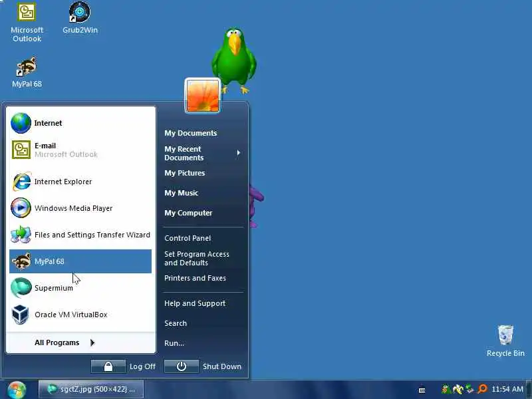Screen dimensions: 532x399
Task: Switch to sgctZ.jpg taskbar window
Action: (91, 389)
